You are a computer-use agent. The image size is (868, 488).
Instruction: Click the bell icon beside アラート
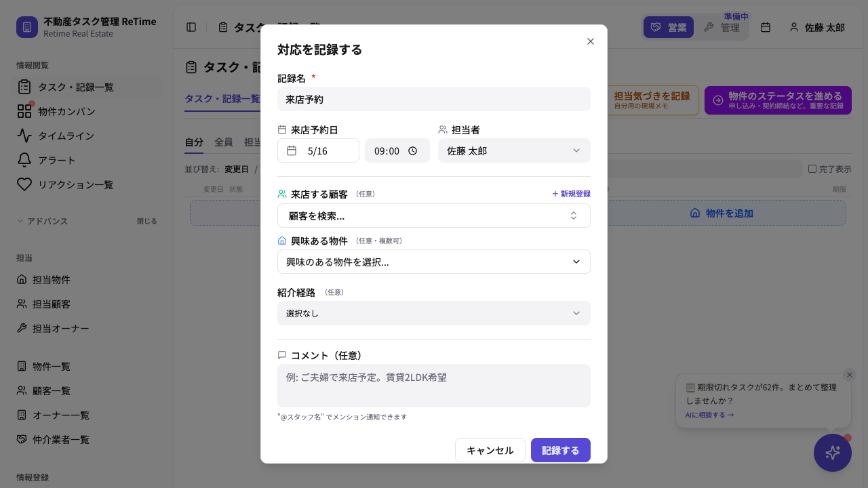24,160
